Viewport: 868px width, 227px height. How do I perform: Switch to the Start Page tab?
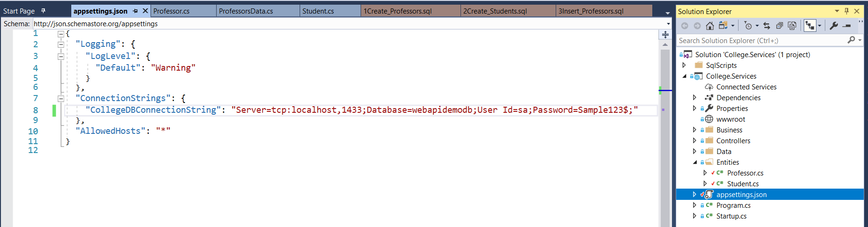pyautogui.click(x=19, y=11)
